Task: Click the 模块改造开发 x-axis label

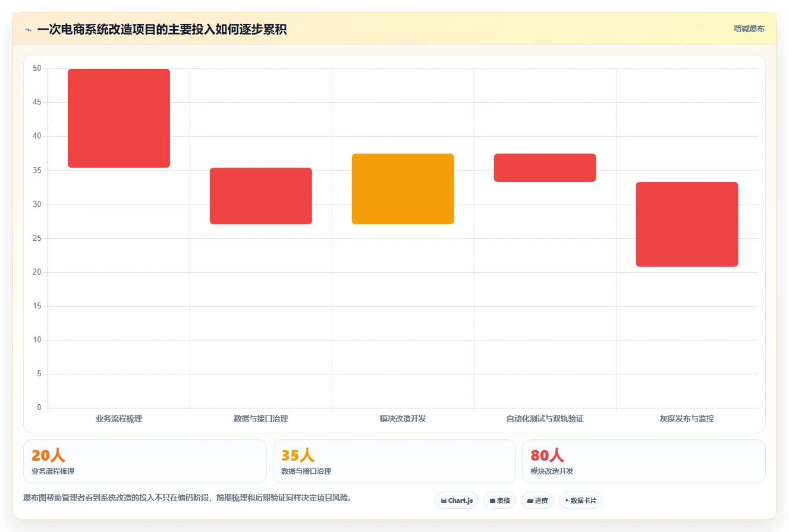Action: 403,418
